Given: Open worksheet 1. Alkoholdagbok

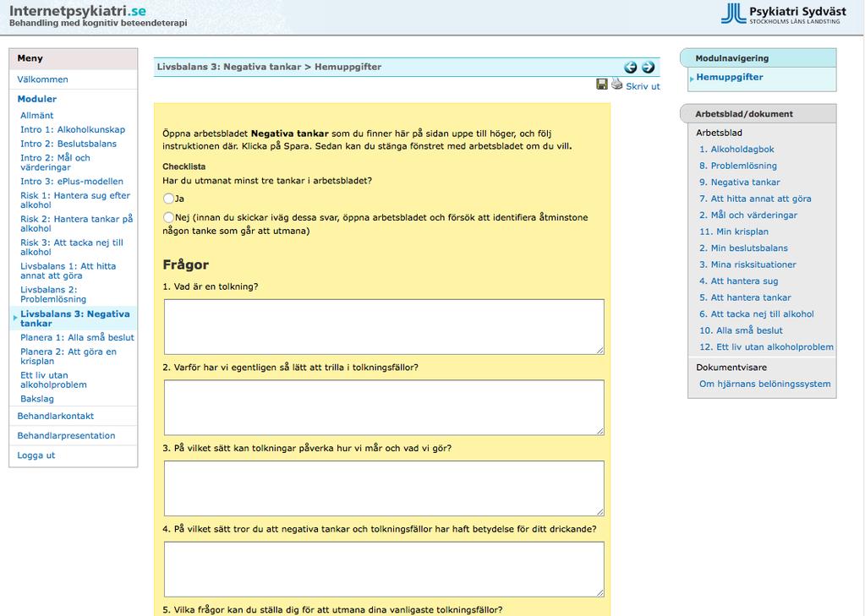Looking at the screenshot, I should click(736, 150).
